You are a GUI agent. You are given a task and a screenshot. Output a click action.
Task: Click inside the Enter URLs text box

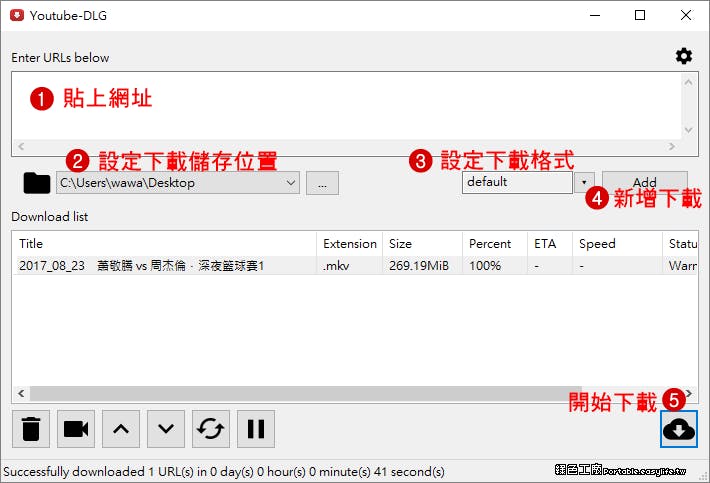346,105
